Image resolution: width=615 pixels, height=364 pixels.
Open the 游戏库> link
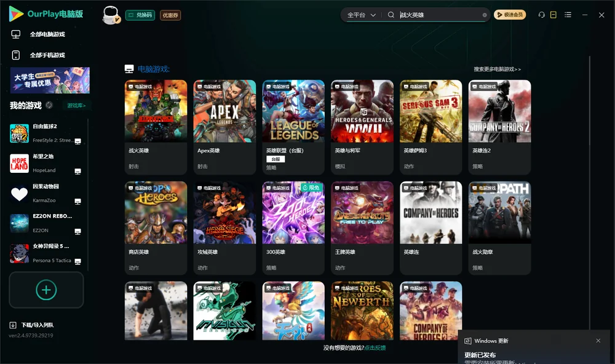[x=76, y=105]
